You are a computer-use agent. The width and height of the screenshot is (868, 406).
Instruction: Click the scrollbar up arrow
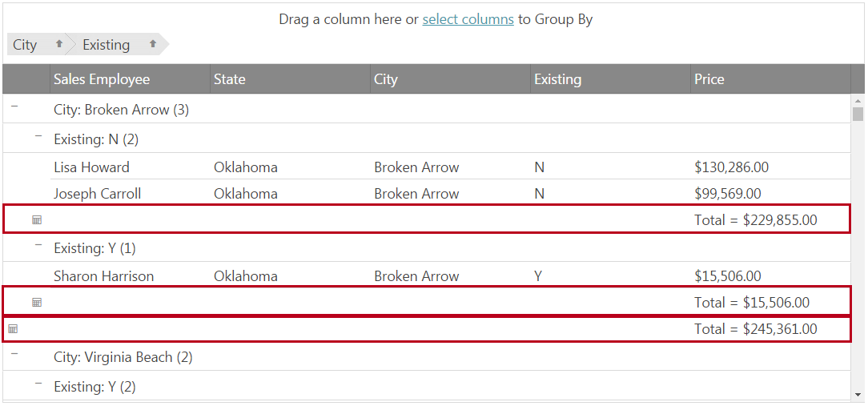click(x=858, y=102)
